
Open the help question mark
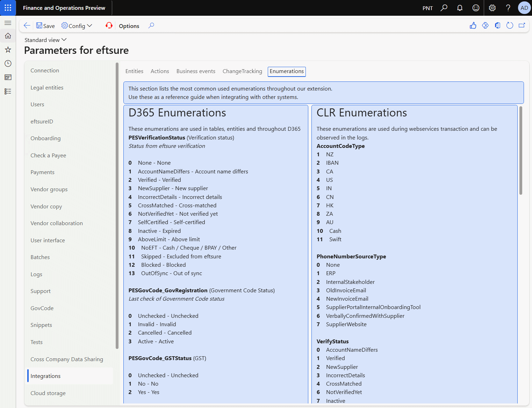tap(508, 8)
